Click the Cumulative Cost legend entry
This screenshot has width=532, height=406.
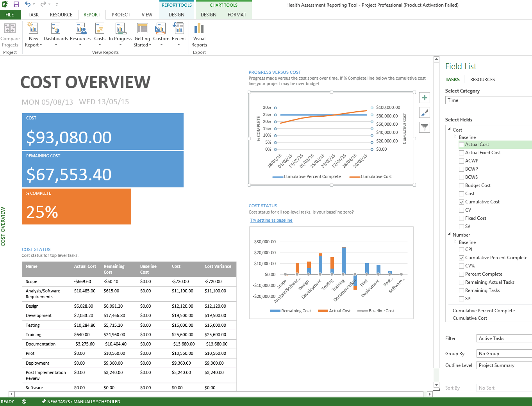point(370,176)
